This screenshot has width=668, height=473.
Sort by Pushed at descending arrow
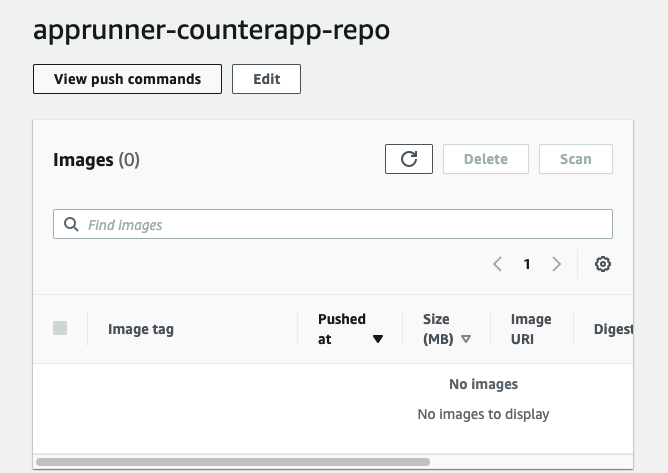point(378,339)
